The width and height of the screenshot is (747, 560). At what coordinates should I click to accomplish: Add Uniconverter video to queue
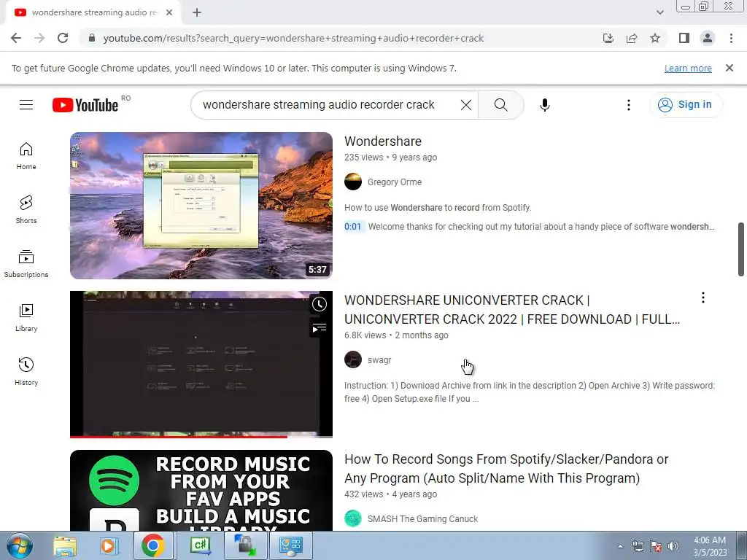(x=320, y=328)
